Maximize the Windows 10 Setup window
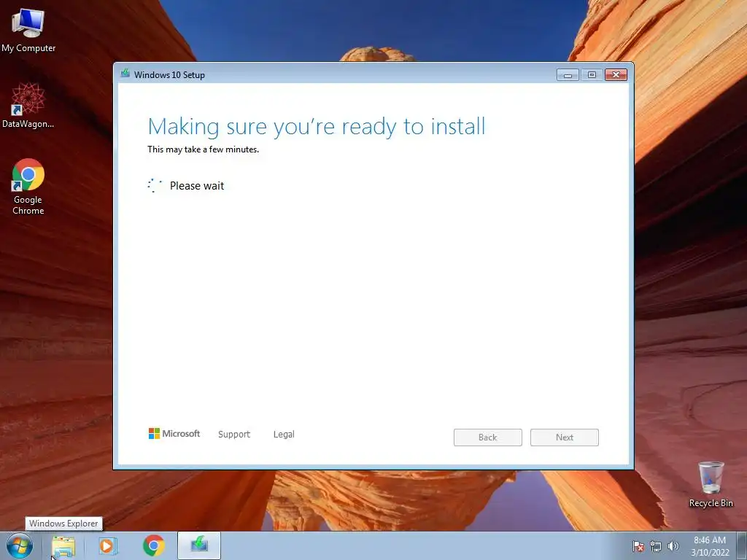This screenshot has height=560, width=747. pyautogui.click(x=592, y=75)
